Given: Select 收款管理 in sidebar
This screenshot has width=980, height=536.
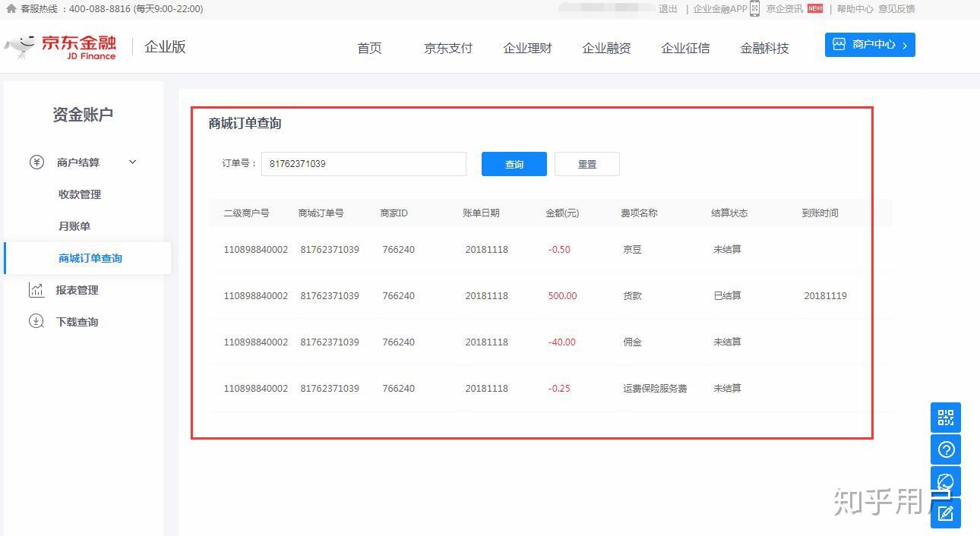Looking at the screenshot, I should [x=80, y=194].
